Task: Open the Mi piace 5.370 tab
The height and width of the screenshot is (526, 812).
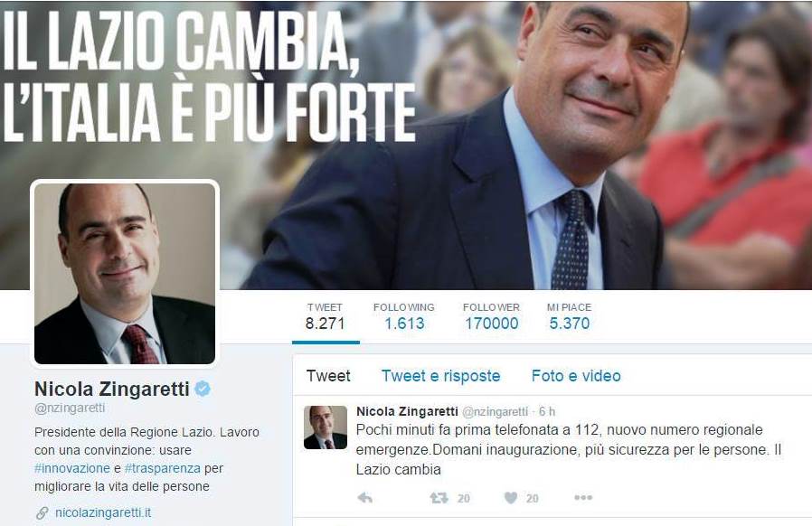Action: [x=569, y=317]
